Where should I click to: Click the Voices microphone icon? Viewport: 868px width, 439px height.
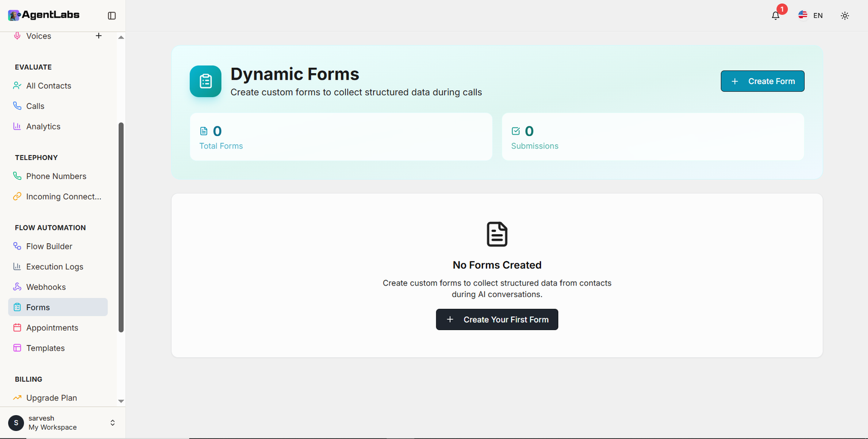[x=17, y=36]
